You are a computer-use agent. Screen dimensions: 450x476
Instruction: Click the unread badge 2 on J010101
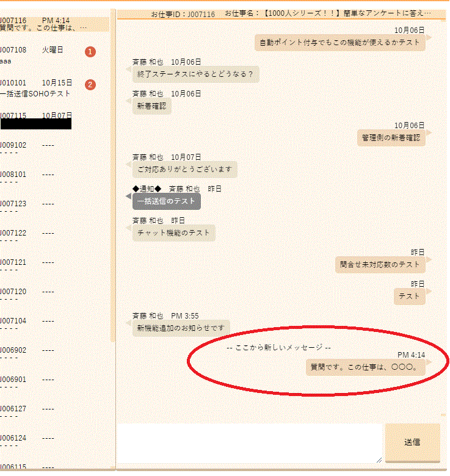pos(90,85)
